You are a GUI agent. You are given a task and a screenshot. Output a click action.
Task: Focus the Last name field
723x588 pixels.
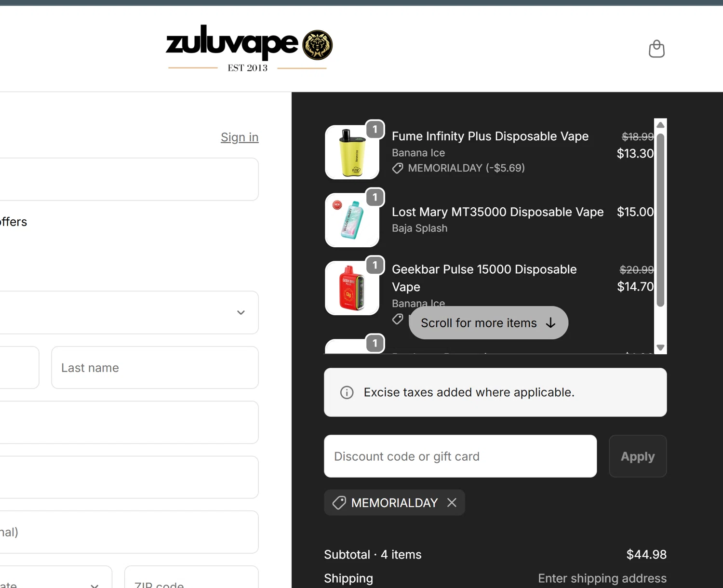pos(155,368)
